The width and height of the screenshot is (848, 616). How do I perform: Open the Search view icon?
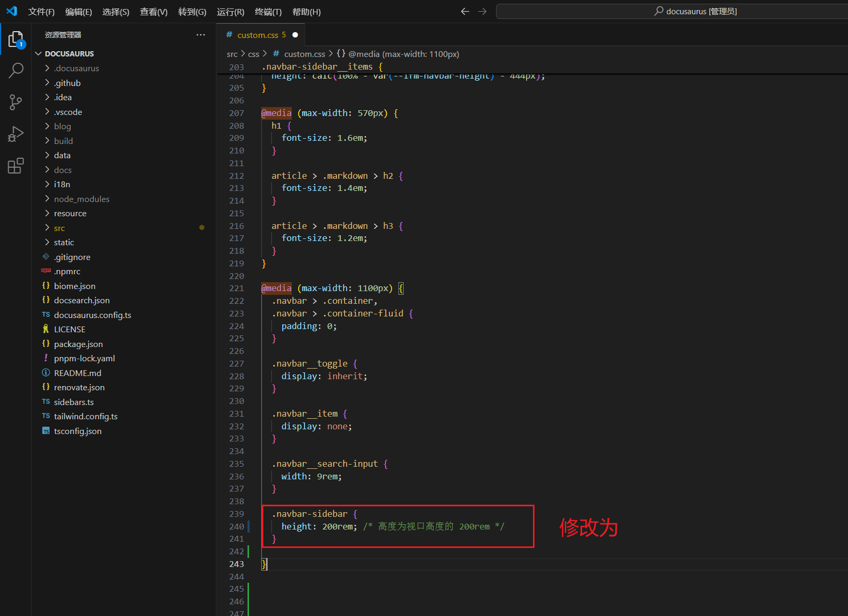16,70
